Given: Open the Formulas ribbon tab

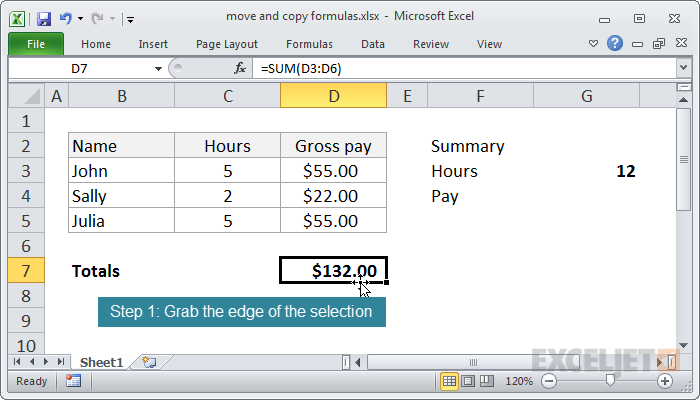Looking at the screenshot, I should pos(309,44).
